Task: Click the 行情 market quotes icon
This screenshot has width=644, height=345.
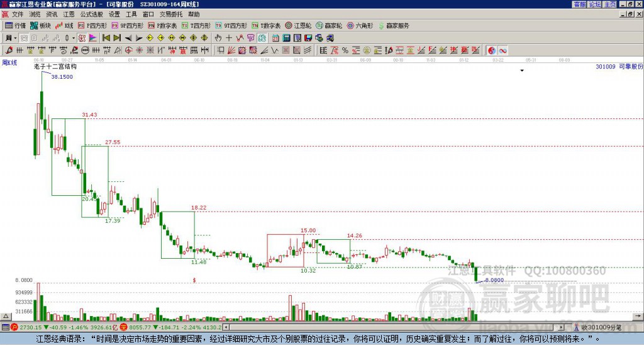Action: 15,25
